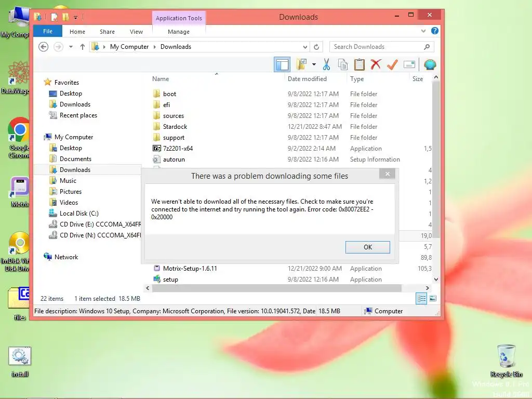Select the boot folder
532x399 pixels.
click(x=169, y=94)
